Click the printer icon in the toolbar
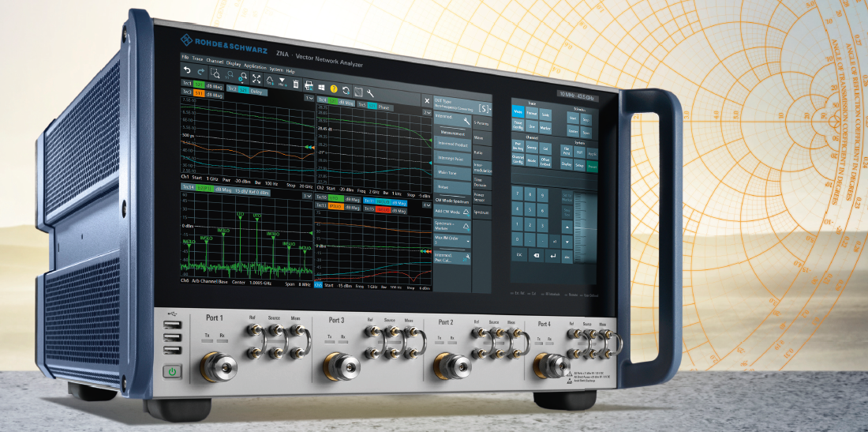 point(309,86)
